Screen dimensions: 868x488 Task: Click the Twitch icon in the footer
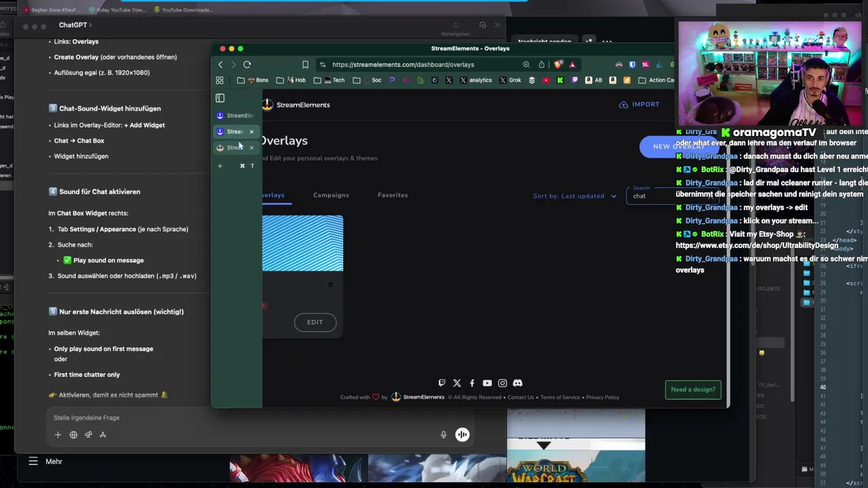(442, 383)
